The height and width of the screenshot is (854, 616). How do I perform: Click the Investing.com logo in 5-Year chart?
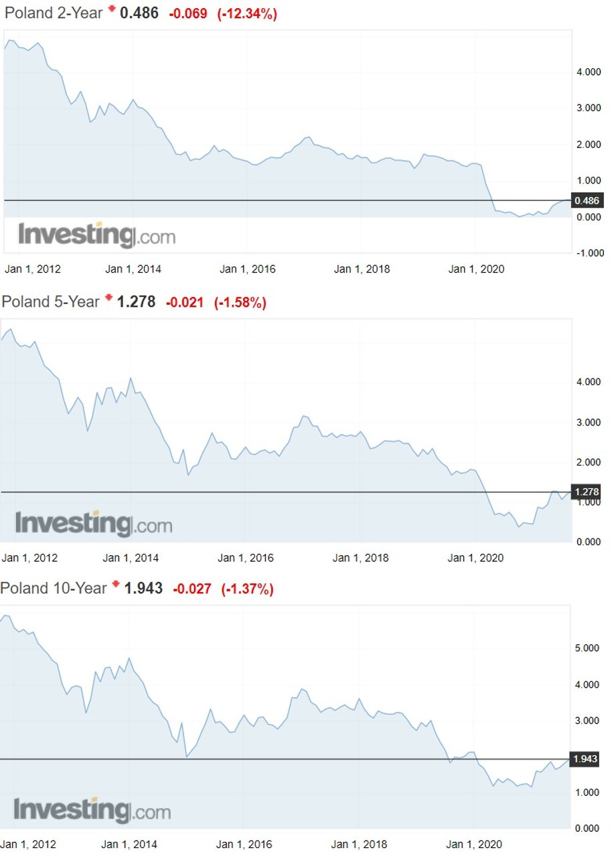(x=94, y=523)
